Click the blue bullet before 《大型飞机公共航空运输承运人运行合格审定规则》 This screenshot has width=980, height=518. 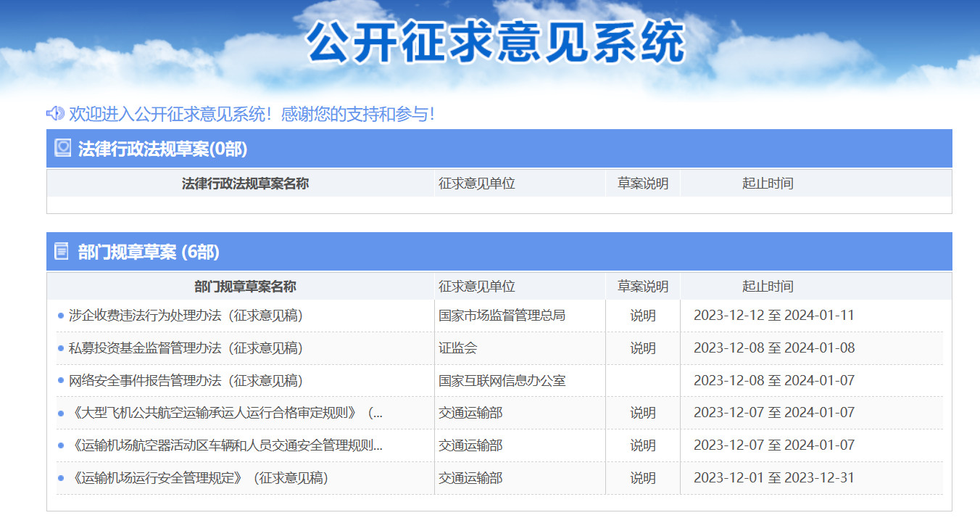[59, 413]
